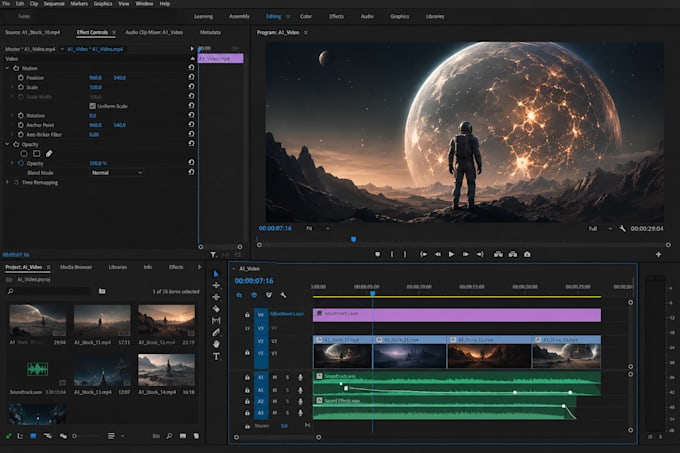Expand Time Remapping group

7,183
